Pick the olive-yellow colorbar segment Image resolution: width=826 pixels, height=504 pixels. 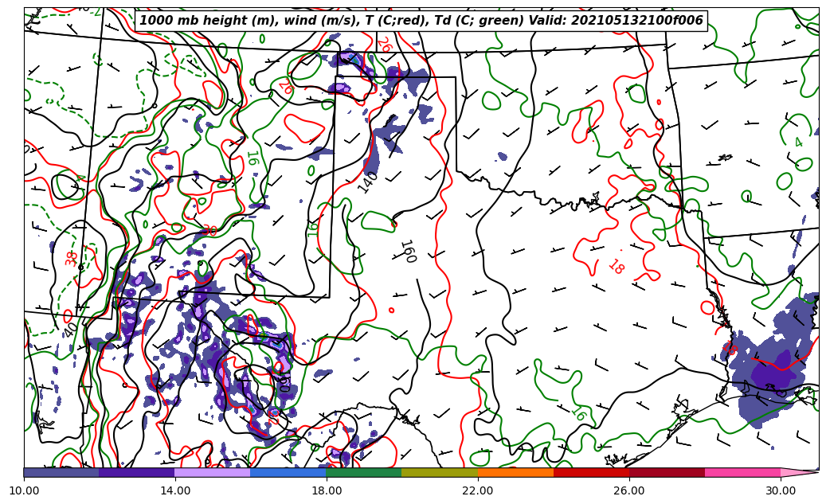[x=440, y=472]
